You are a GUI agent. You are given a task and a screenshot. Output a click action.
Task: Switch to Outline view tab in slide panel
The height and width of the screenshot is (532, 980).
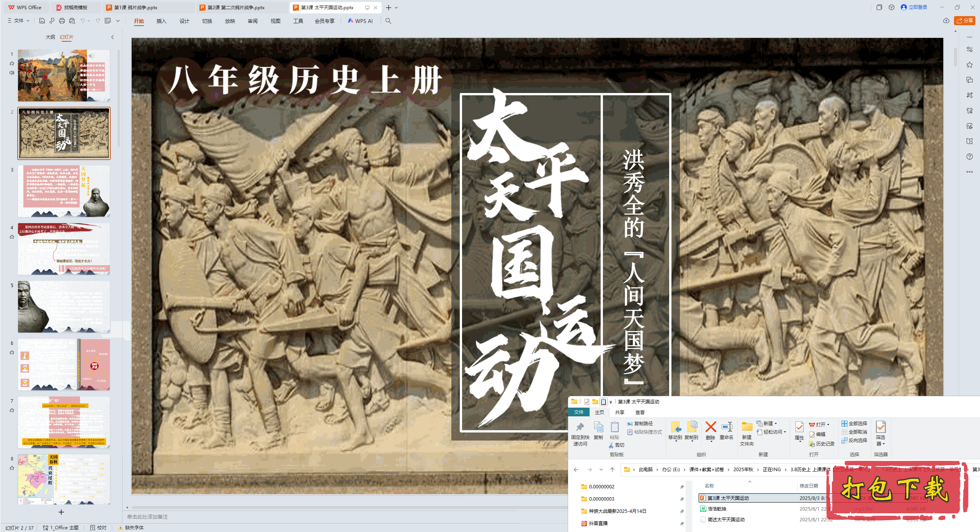pyautogui.click(x=50, y=37)
